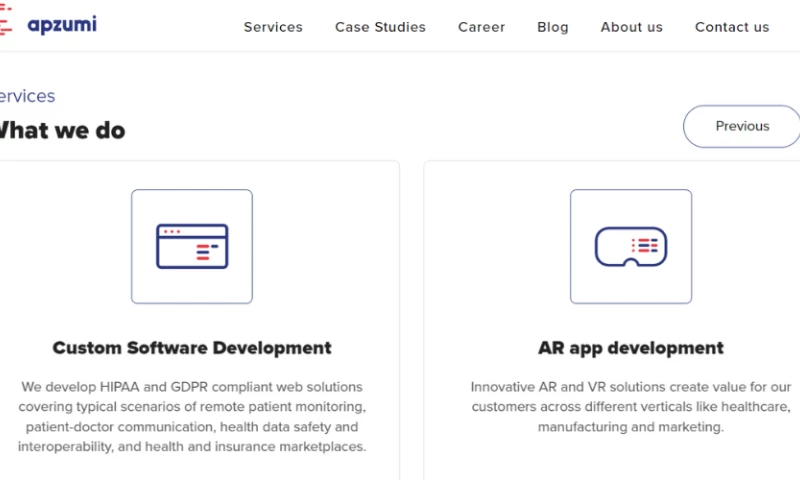Click the red Apzumi logo mark
The image size is (800, 480).
[6, 24]
